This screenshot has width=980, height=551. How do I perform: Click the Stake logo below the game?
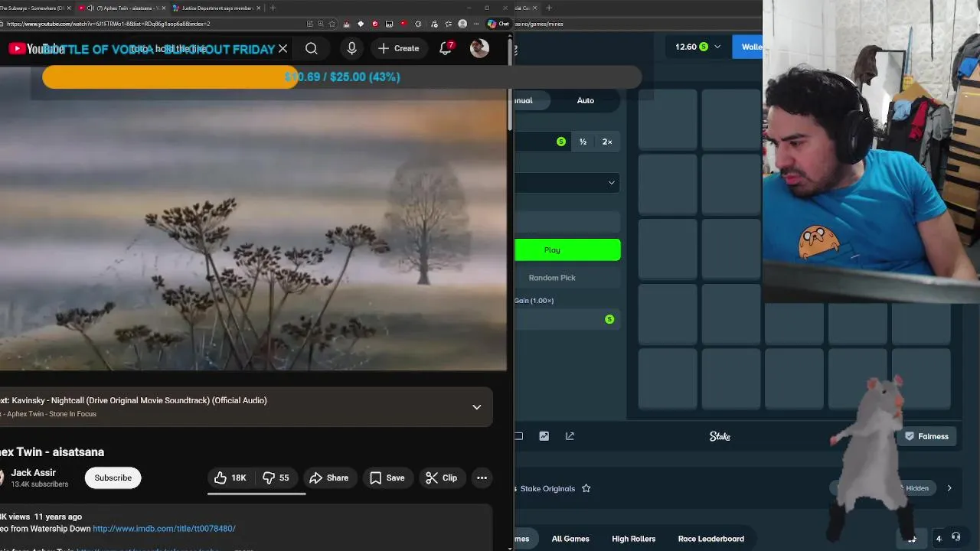point(720,436)
